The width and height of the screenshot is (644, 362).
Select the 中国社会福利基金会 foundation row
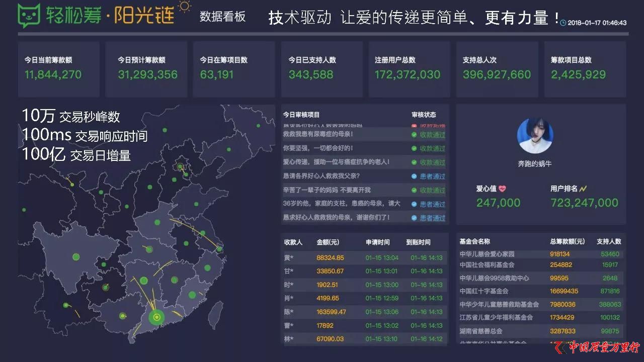coord(541,265)
